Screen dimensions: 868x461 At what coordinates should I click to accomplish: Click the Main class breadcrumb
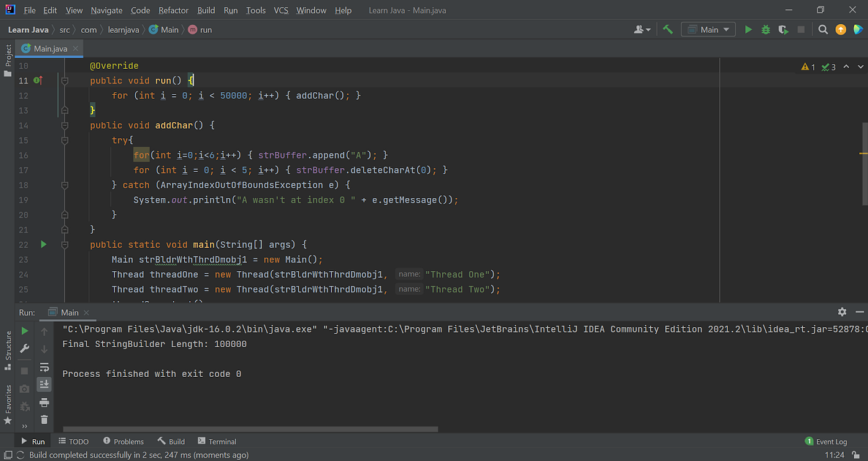tap(164, 30)
